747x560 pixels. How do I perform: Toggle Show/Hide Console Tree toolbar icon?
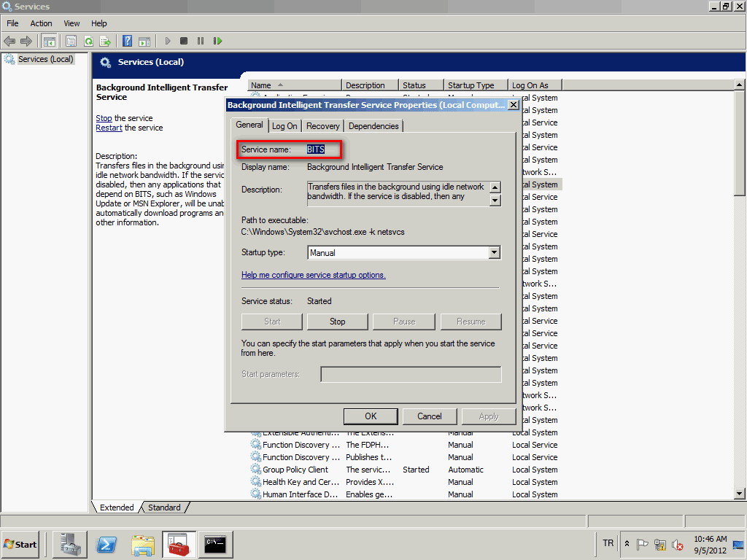tap(49, 42)
